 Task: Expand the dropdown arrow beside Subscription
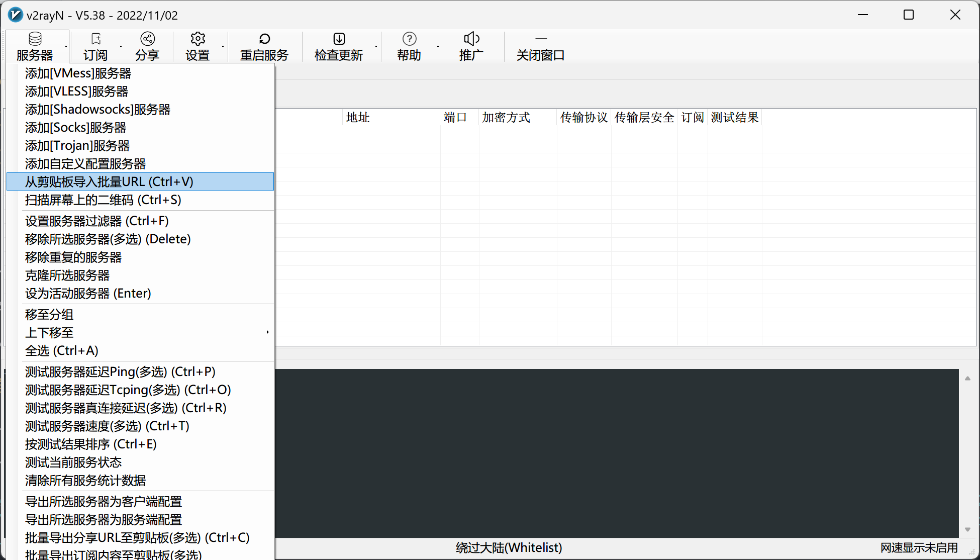[x=121, y=47]
